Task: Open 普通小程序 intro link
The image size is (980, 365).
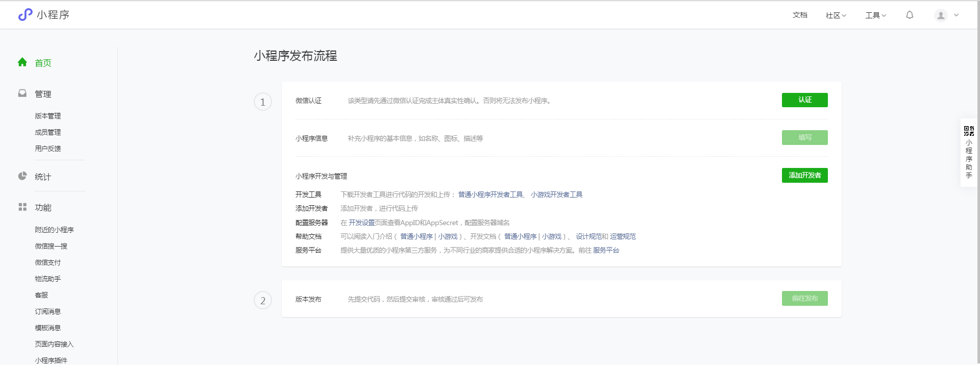Action: (416, 236)
